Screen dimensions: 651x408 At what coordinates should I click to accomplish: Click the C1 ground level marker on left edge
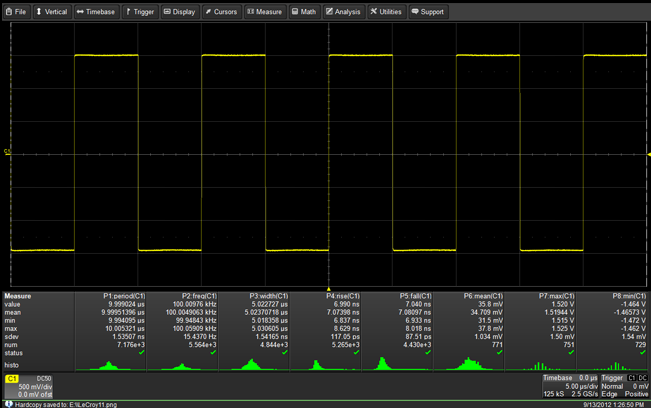[6, 153]
